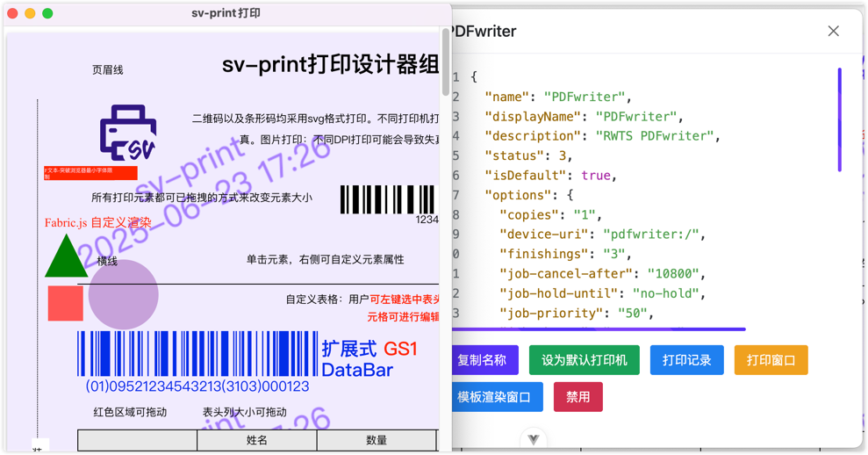Click the print preview vertical scrollbar
Viewport: 868px width, 455px height.
[446, 61]
